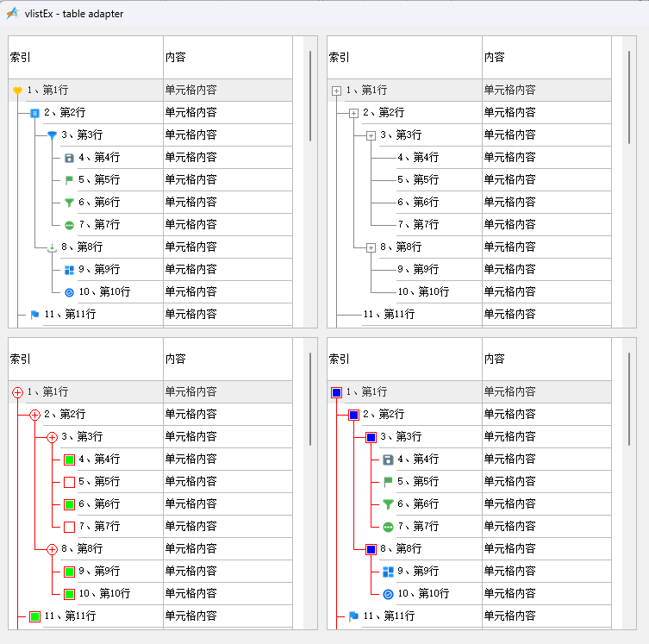Click blue flag icon on row 11, bottom-right tree
Viewport: 649px width, 644px height.
353,616
